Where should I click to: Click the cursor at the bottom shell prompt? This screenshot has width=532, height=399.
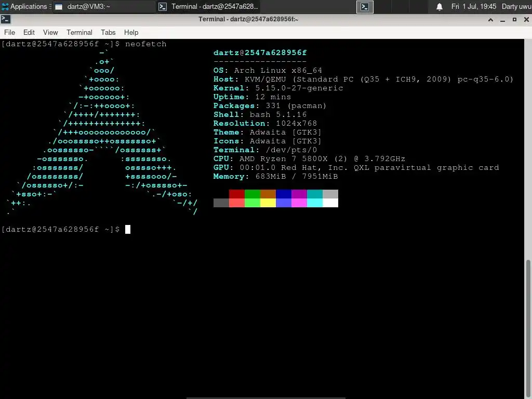(128, 229)
